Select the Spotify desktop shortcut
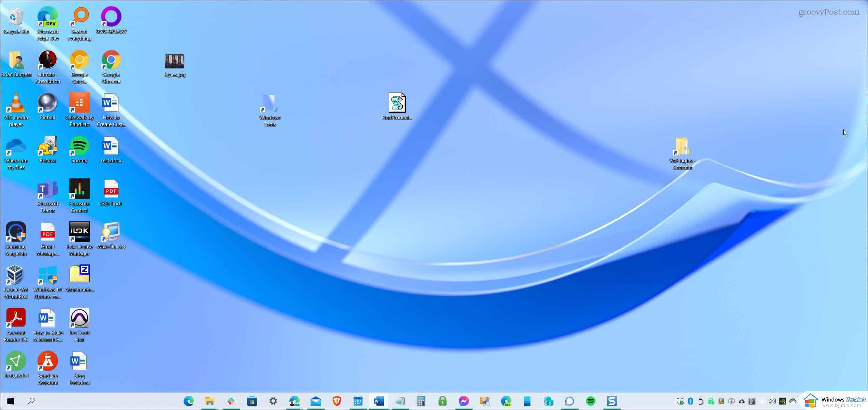Viewport: 868px width, 410px height. click(79, 150)
